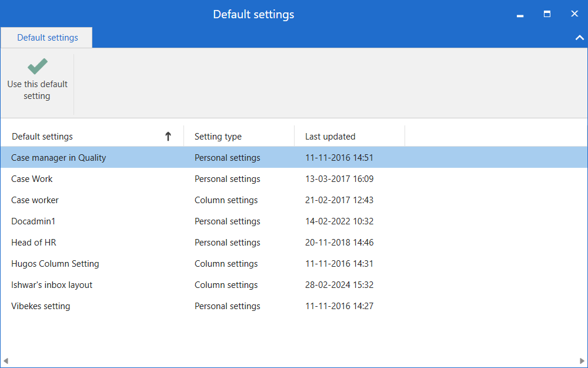Click the date 11-11-2016 14:31
This screenshot has height=368, width=588.
339,264
